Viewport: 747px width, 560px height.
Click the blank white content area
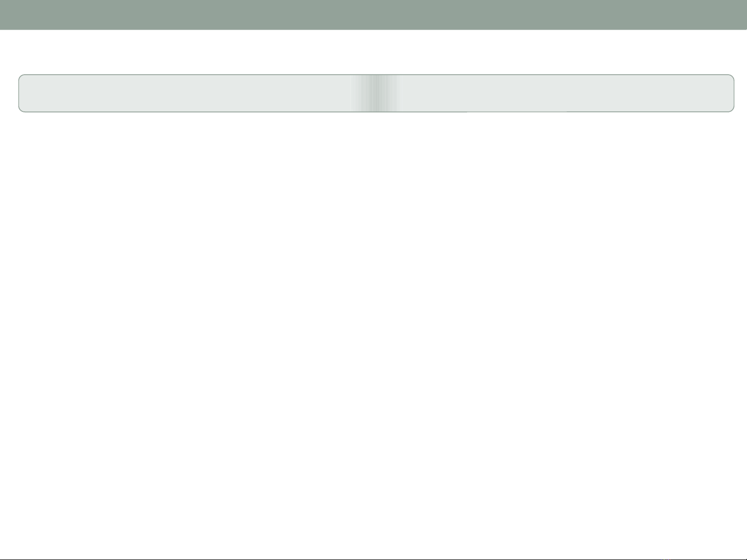coord(373,332)
